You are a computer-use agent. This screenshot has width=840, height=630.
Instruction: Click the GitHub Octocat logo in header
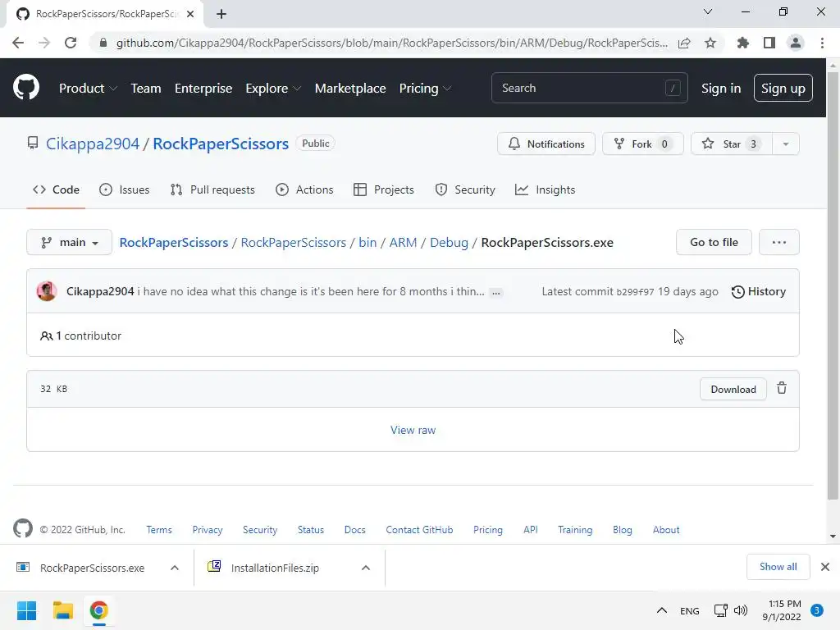pos(25,88)
